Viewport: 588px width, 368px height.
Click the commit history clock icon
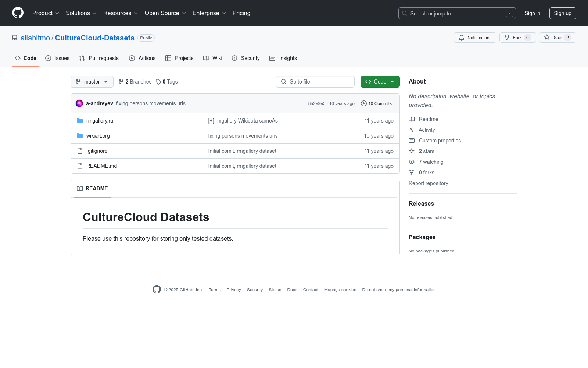point(364,103)
